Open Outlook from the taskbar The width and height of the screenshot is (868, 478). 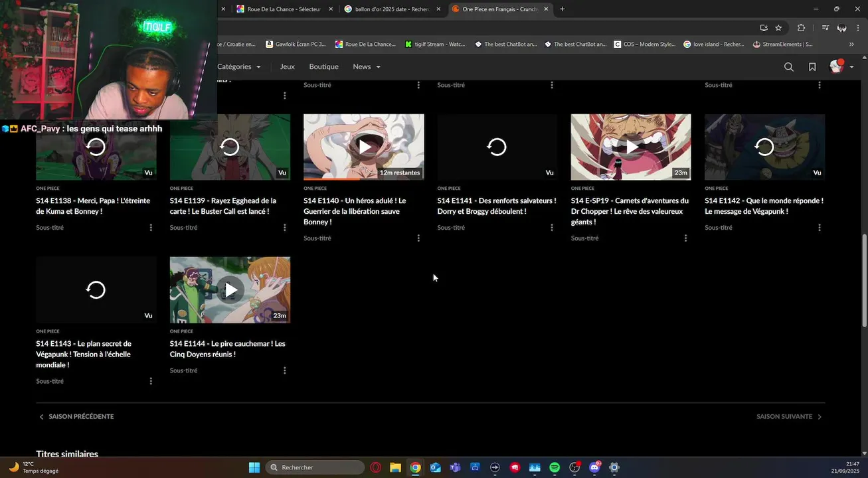[x=435, y=467]
